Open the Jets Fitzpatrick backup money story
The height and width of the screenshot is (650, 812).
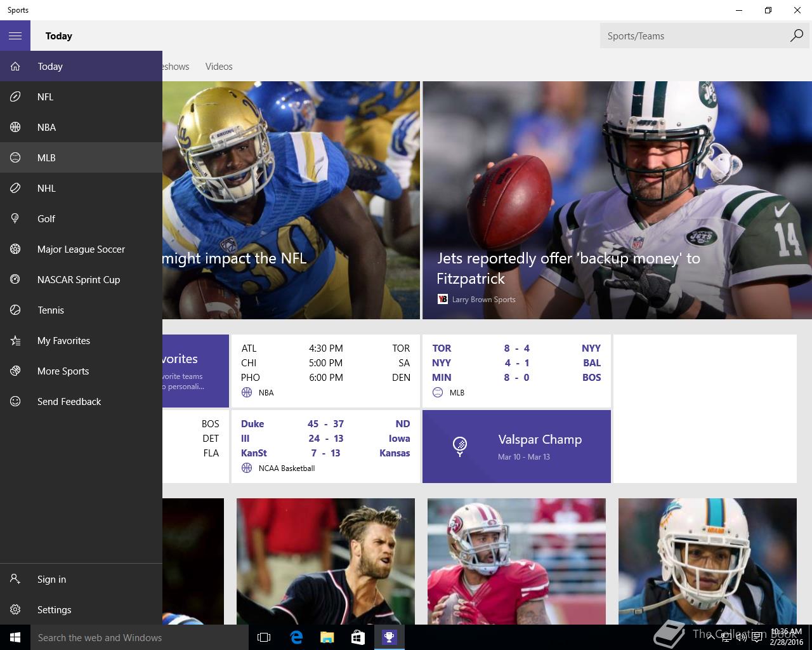pyautogui.click(x=617, y=200)
